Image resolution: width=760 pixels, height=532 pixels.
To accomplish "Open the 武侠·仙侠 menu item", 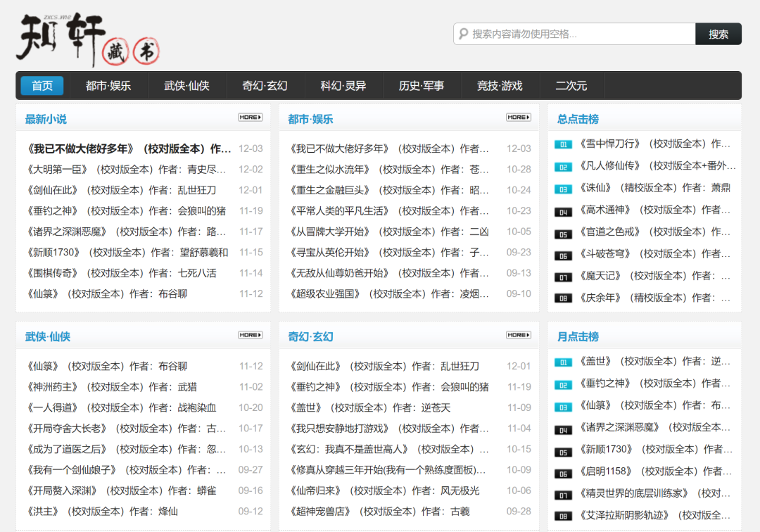I will 186,86.
